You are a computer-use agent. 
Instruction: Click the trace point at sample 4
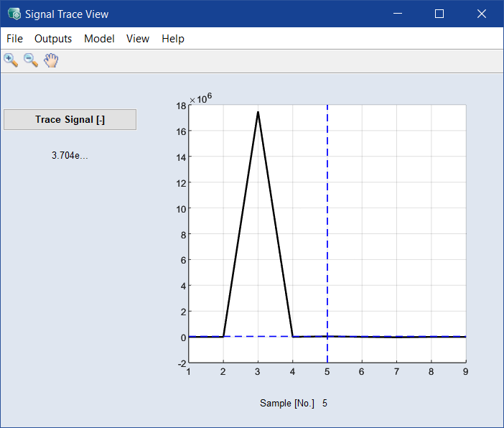(292, 336)
